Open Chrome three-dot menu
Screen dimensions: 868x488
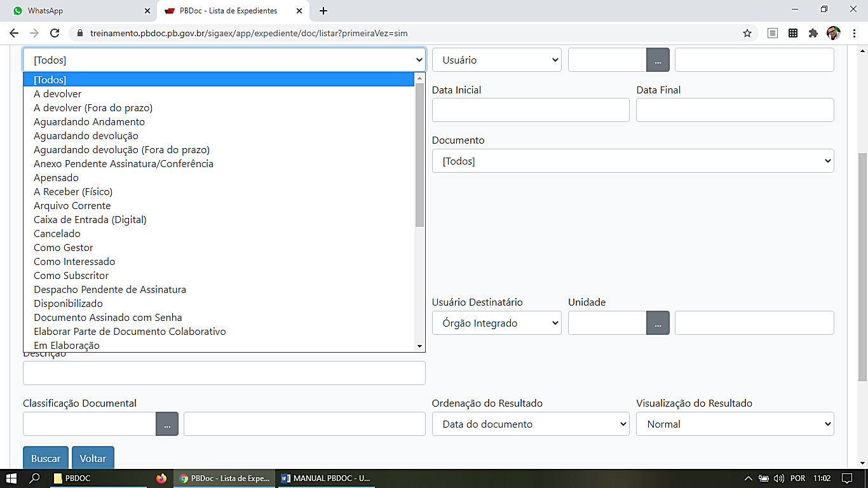point(855,33)
